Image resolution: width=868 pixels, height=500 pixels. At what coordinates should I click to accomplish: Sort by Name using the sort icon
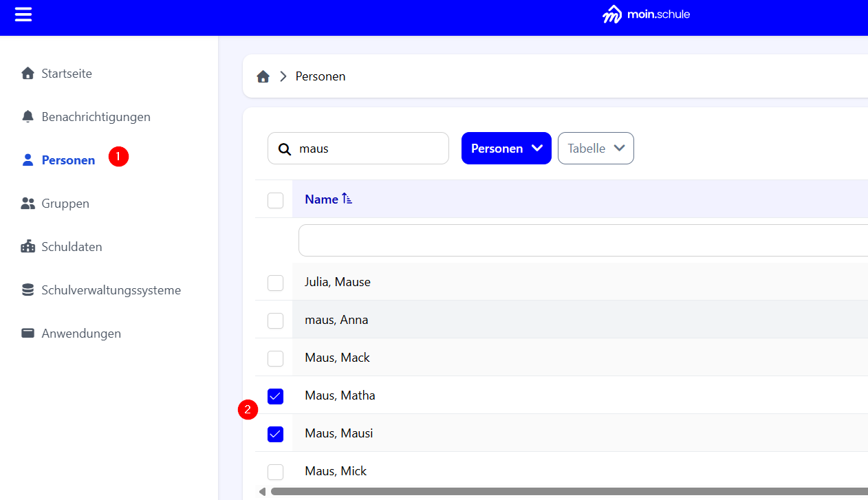[x=347, y=199]
